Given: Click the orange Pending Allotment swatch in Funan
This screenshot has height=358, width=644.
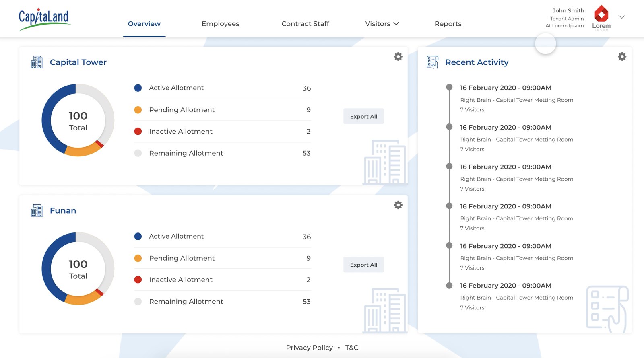Looking at the screenshot, I should 138,258.
